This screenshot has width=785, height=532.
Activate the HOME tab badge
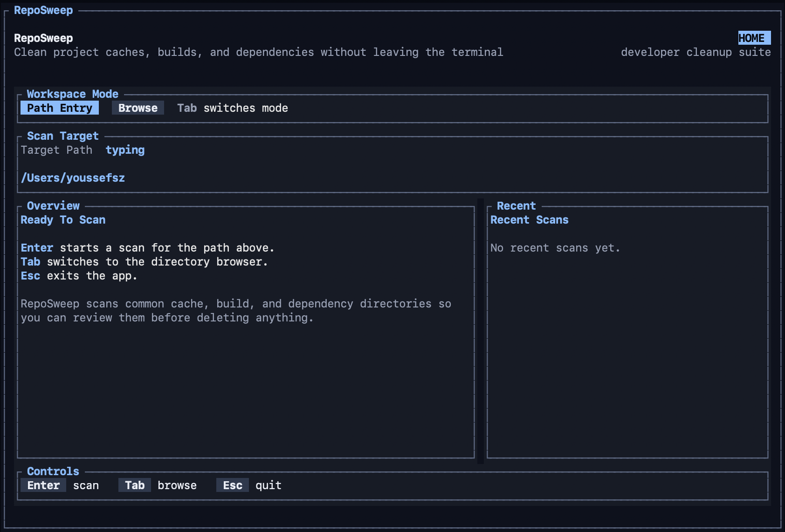(753, 38)
